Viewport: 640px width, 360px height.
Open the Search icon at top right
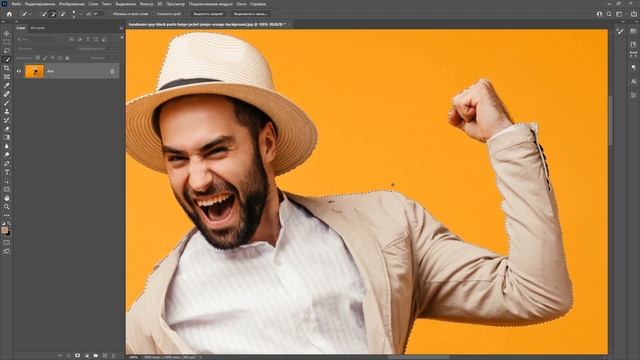click(x=609, y=14)
